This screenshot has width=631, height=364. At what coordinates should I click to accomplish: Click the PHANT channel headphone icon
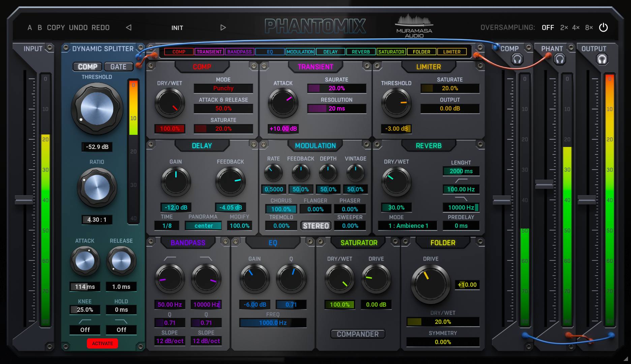tap(560, 59)
